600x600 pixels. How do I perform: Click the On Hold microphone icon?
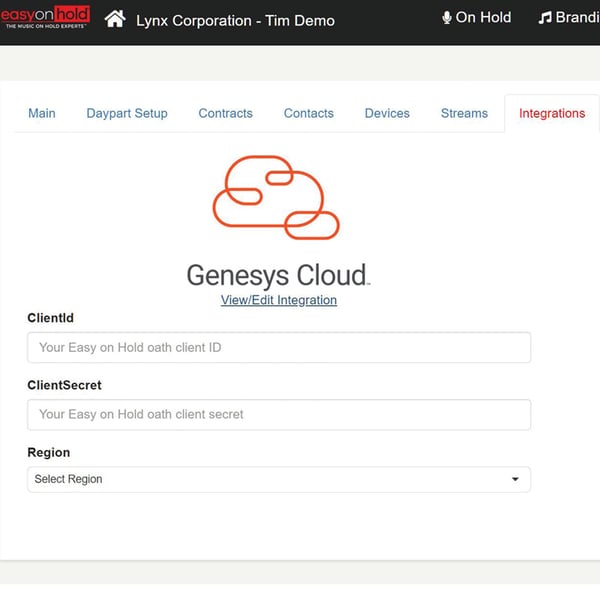pyautogui.click(x=446, y=18)
